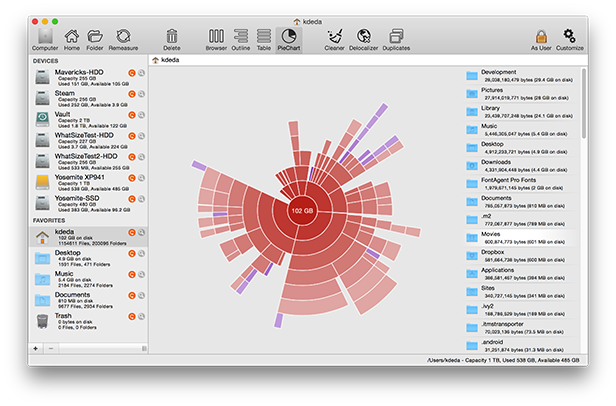The image size is (616, 406).
Task: Open Desktop folder in right list
Action: 521,148
